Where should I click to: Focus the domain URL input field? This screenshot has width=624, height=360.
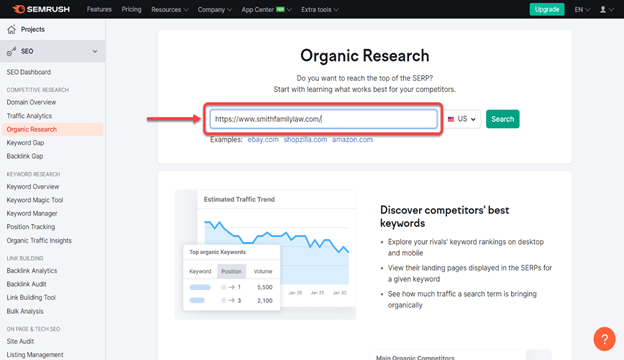tap(323, 119)
